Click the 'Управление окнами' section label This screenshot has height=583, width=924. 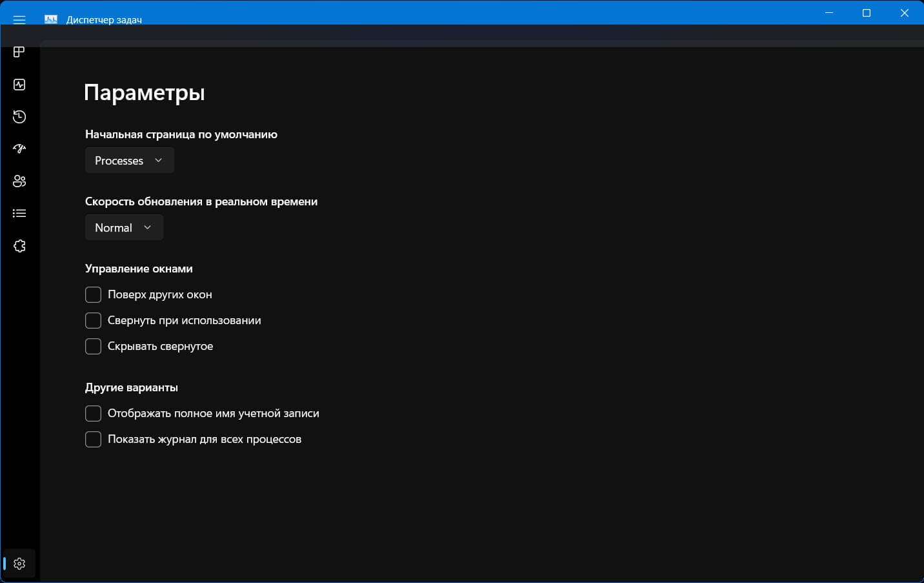[139, 269]
